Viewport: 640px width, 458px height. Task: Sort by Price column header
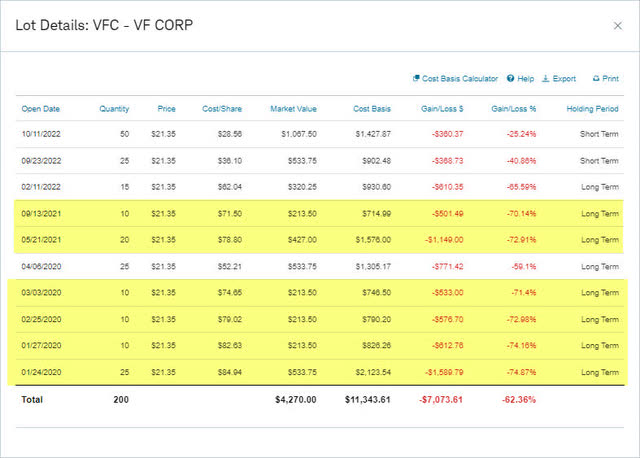point(167,109)
